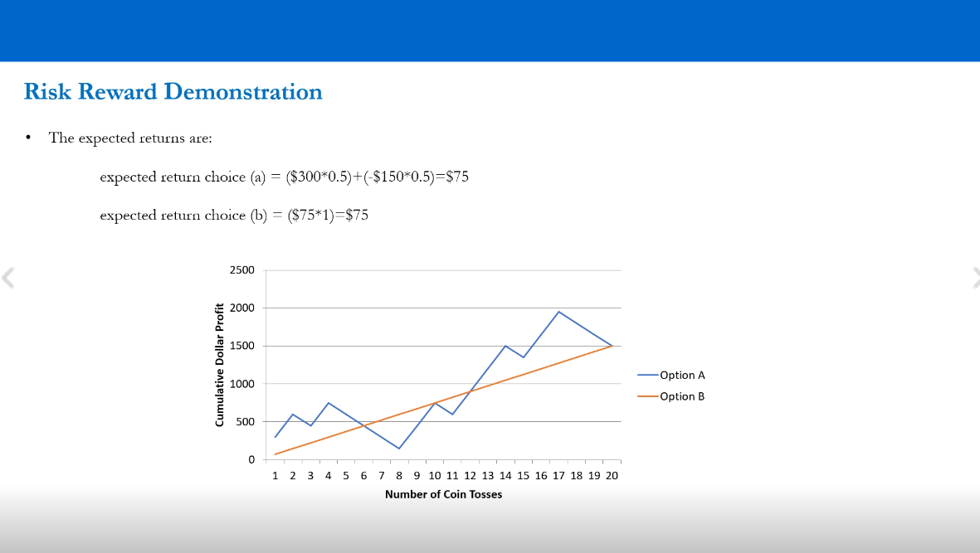Click the Option A starting point at toss 1
980x553 pixels.
click(275, 437)
